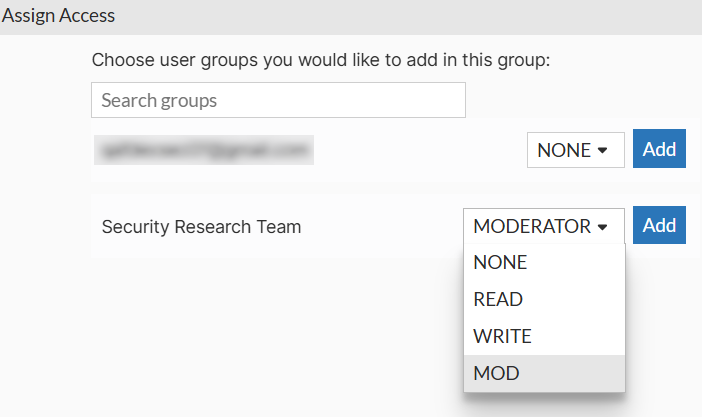
Task: Click the gray title bar beside Assign Access
Action: [x=400, y=16]
